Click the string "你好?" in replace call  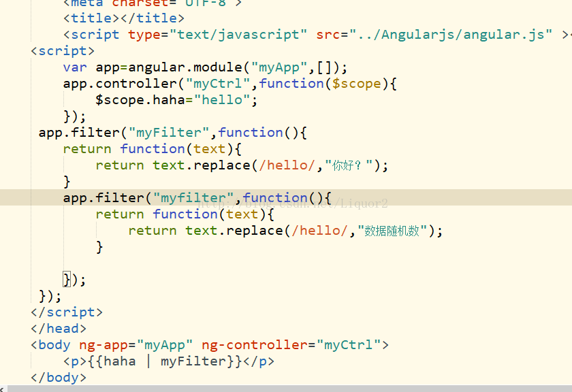coord(349,165)
